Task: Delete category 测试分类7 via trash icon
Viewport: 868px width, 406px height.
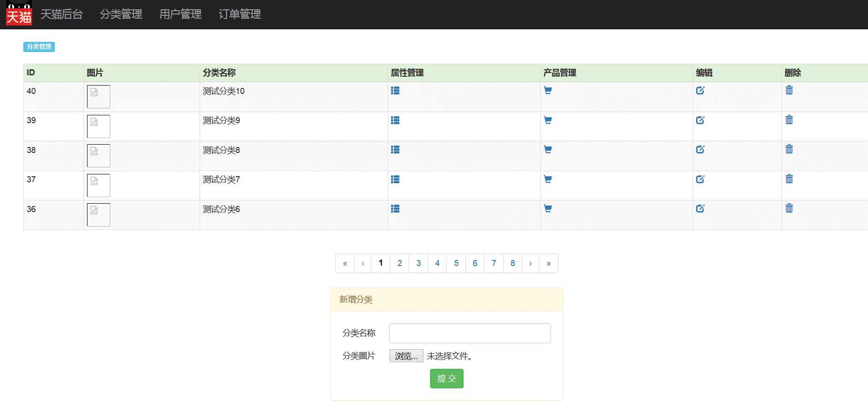Action: tap(789, 179)
